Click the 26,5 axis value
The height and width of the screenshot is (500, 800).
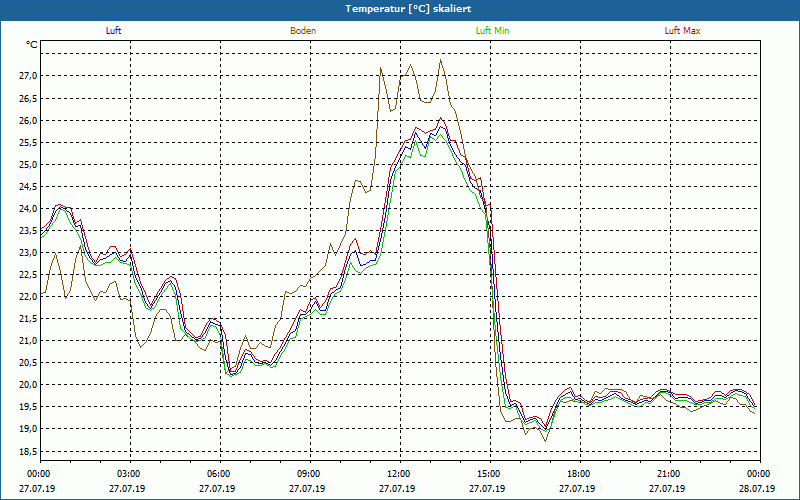click(28, 98)
